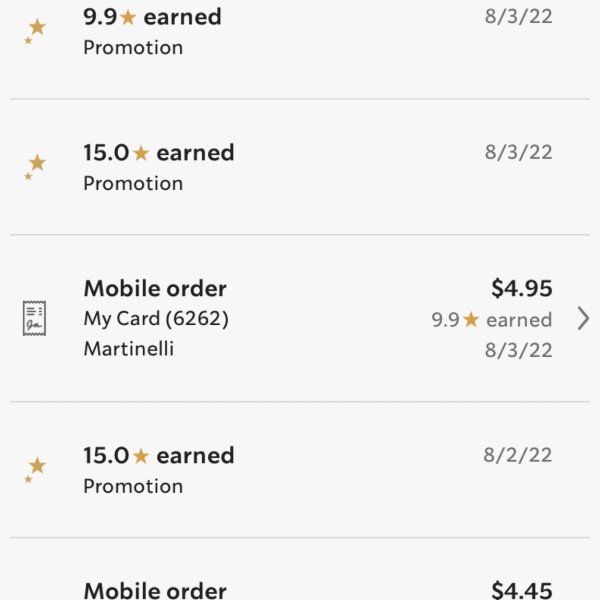Screen dimensions: 600x600
Task: Tap the Promotion label under 9.9 earned
Action: coord(133,48)
